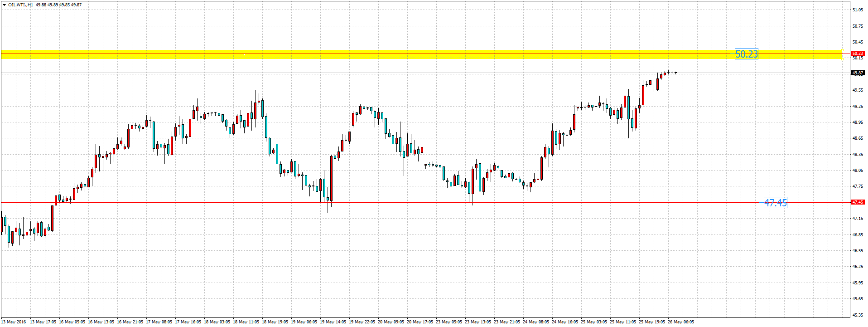This screenshot has height=327, width=868.
Task: Click the red 47.45 price tag on axis
Action: pyautogui.click(x=857, y=202)
